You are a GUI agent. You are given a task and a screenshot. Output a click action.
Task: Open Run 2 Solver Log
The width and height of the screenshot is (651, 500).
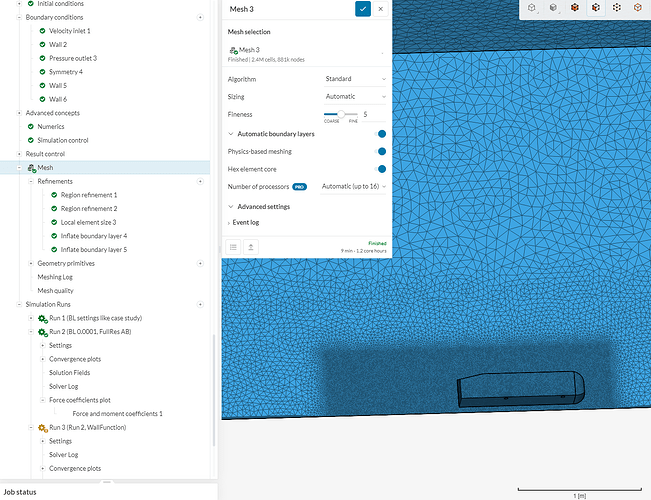click(64, 386)
